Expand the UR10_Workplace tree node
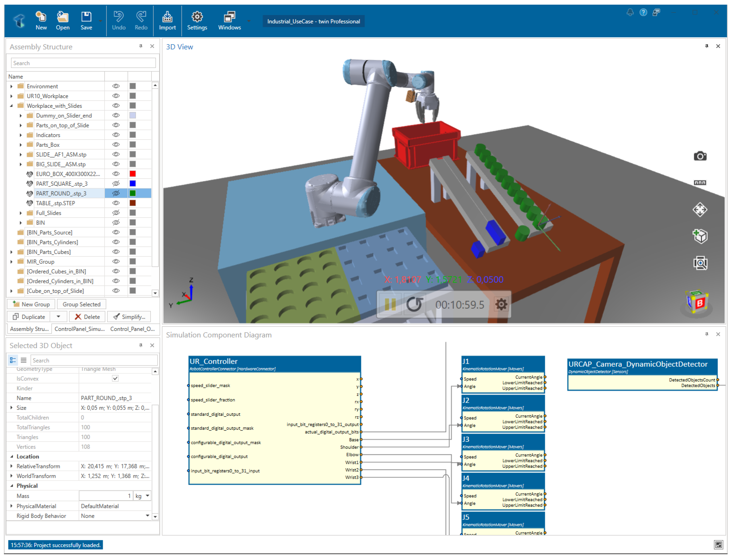This screenshot has height=560, width=733. pos(12,96)
